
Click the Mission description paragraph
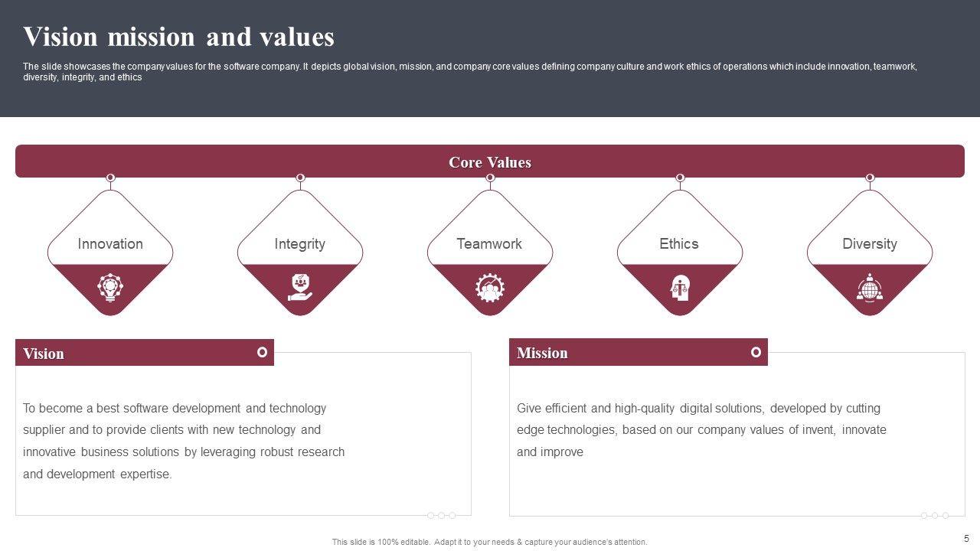click(x=701, y=430)
